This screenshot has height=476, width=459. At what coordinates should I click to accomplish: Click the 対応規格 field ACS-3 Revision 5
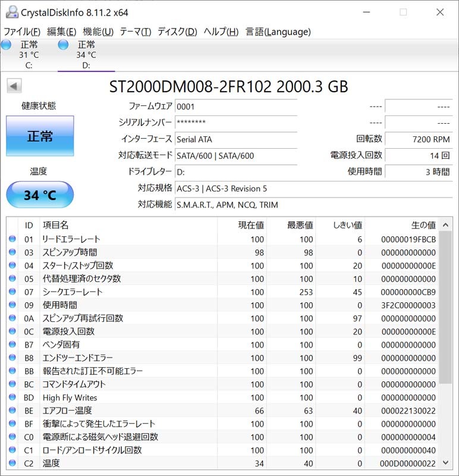pyautogui.click(x=314, y=188)
